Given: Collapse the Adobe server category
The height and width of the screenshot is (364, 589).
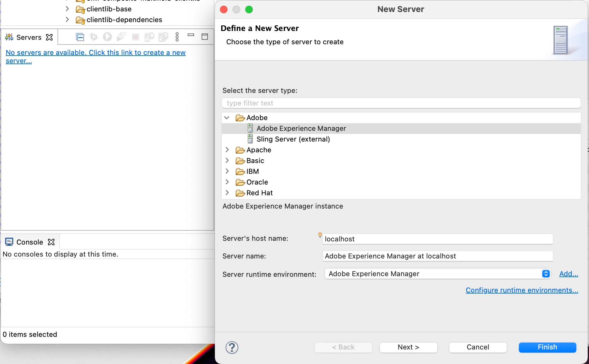Looking at the screenshot, I should tap(227, 118).
